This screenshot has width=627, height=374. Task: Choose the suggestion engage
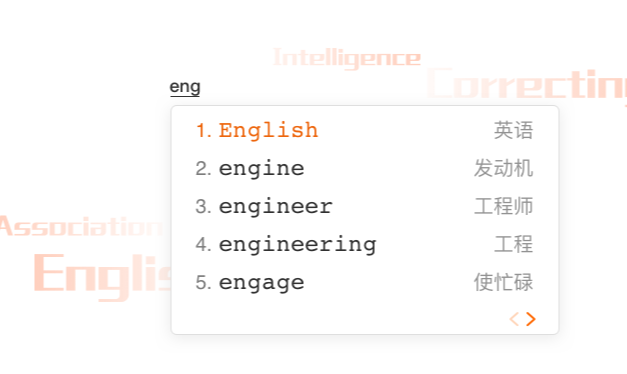pos(262,282)
